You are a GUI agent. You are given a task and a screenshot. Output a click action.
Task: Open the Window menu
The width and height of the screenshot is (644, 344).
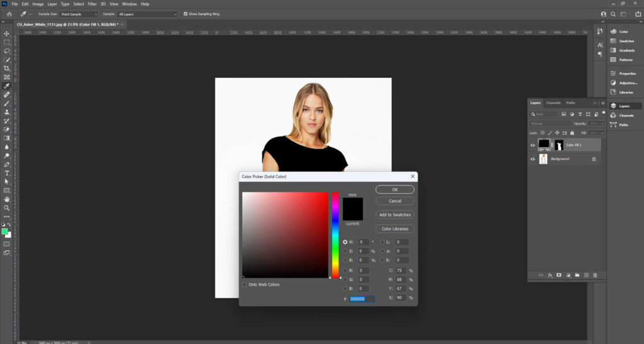(130, 4)
